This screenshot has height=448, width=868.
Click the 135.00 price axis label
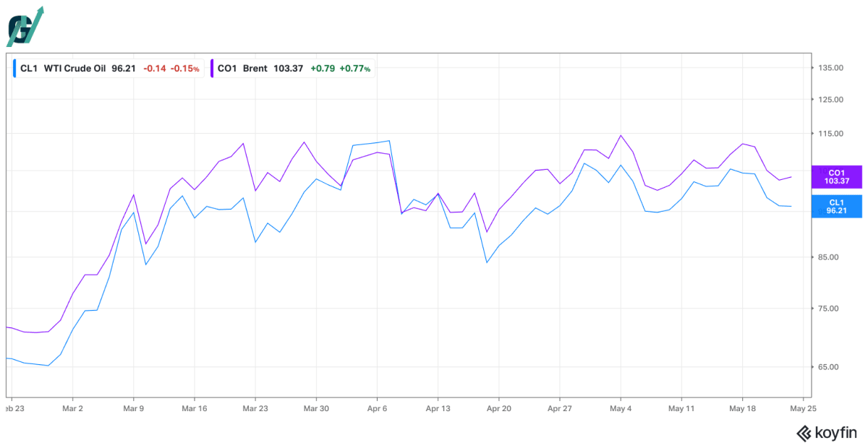pyautogui.click(x=830, y=68)
